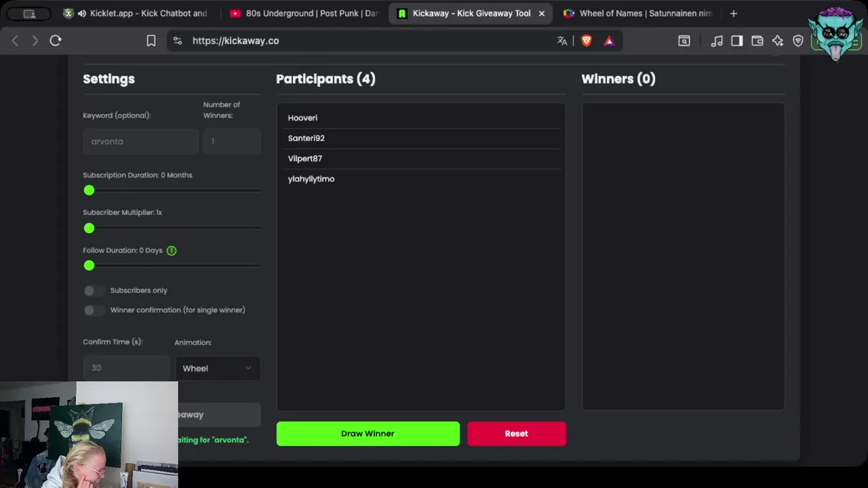This screenshot has height=488, width=868.
Task: Click the webcam overlay video
Action: [x=89, y=434]
